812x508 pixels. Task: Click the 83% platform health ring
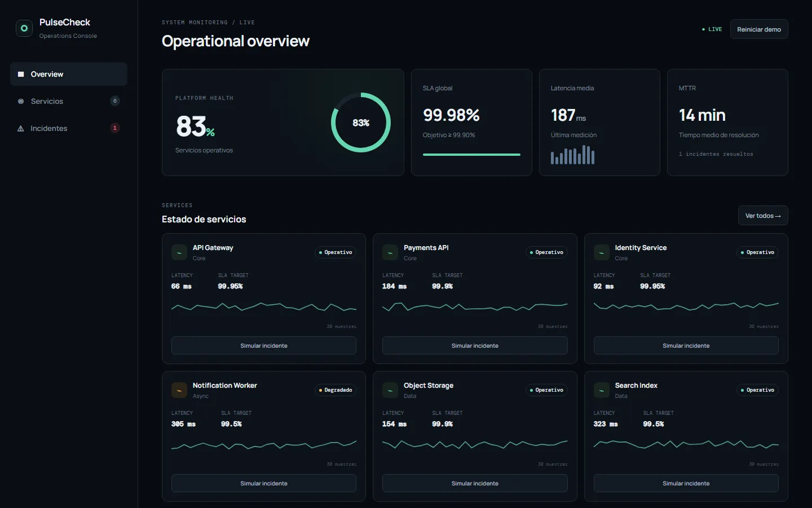(x=361, y=122)
